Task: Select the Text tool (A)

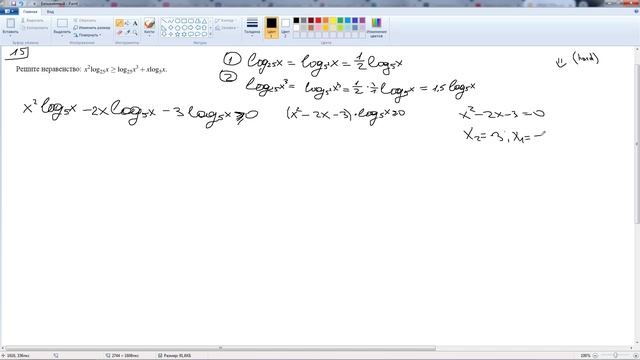Action: (x=135, y=24)
